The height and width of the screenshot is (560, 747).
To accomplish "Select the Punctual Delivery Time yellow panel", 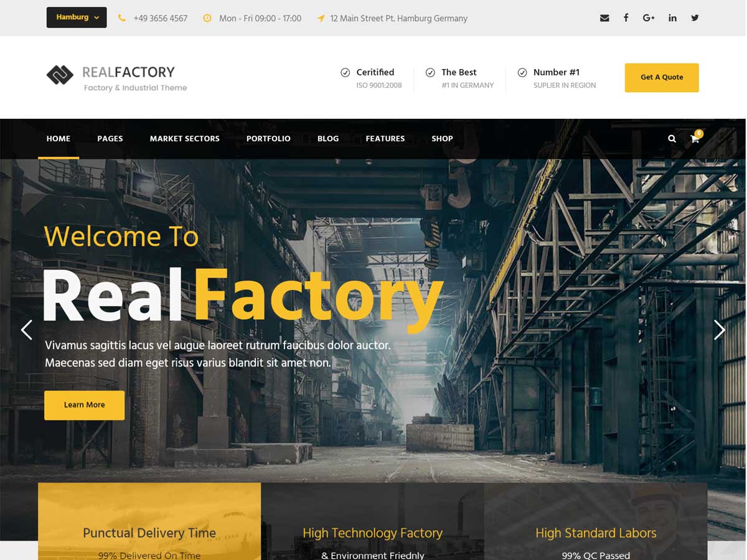I will pos(149,521).
